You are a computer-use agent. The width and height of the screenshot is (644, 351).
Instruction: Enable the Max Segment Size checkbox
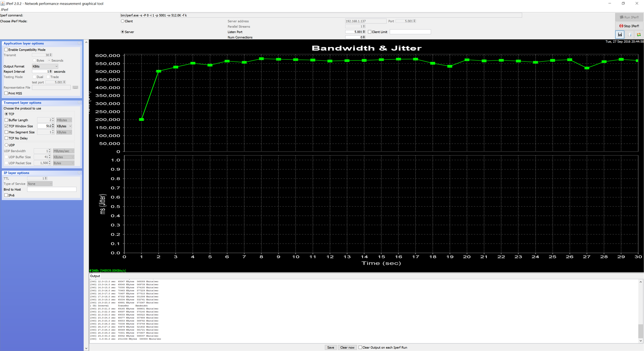coord(6,132)
